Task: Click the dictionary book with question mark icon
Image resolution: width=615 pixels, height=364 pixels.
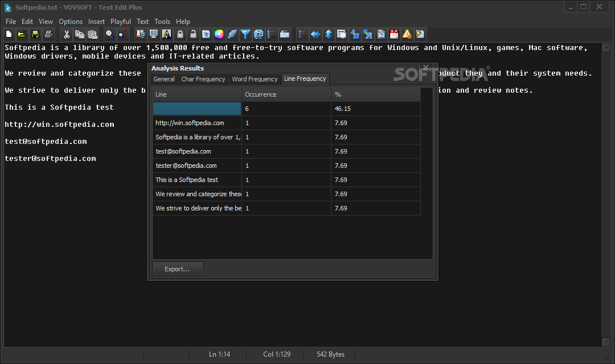Action: click(141, 35)
